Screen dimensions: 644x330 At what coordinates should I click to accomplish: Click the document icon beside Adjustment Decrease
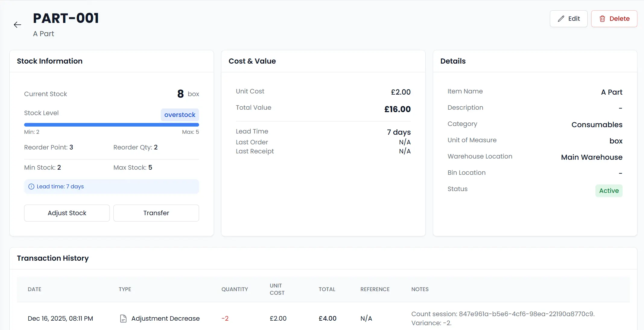123,318
